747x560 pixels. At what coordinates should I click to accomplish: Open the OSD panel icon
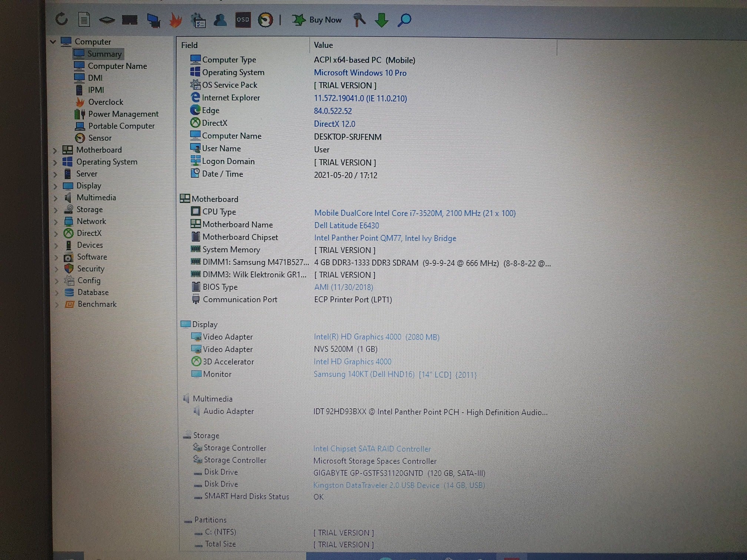coord(243,20)
